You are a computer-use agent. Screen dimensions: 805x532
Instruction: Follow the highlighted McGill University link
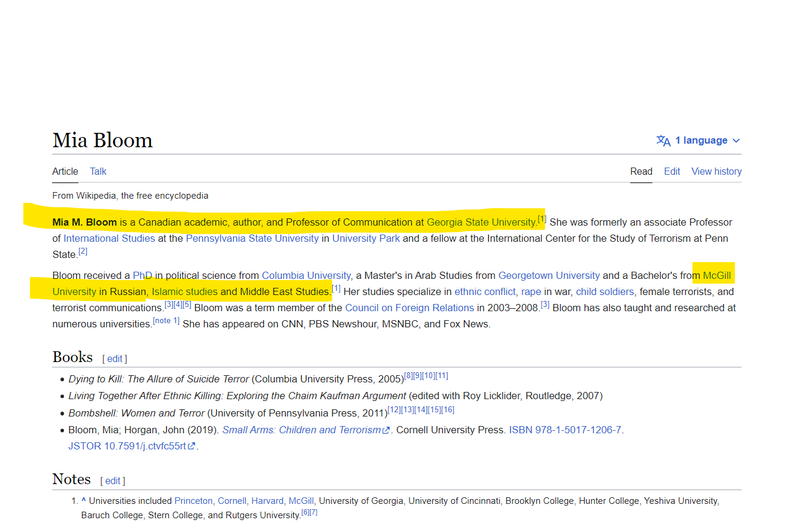717,275
